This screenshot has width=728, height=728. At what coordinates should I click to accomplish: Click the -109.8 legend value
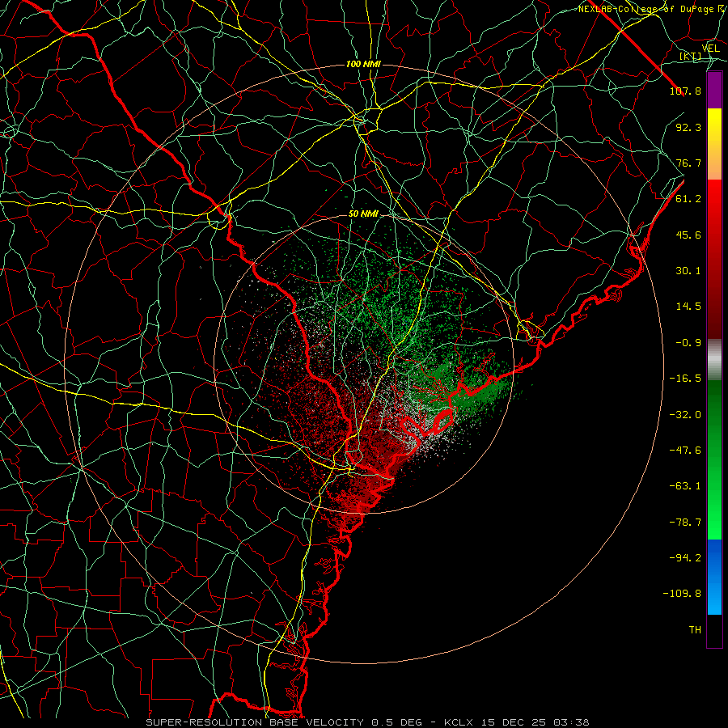coord(682,594)
